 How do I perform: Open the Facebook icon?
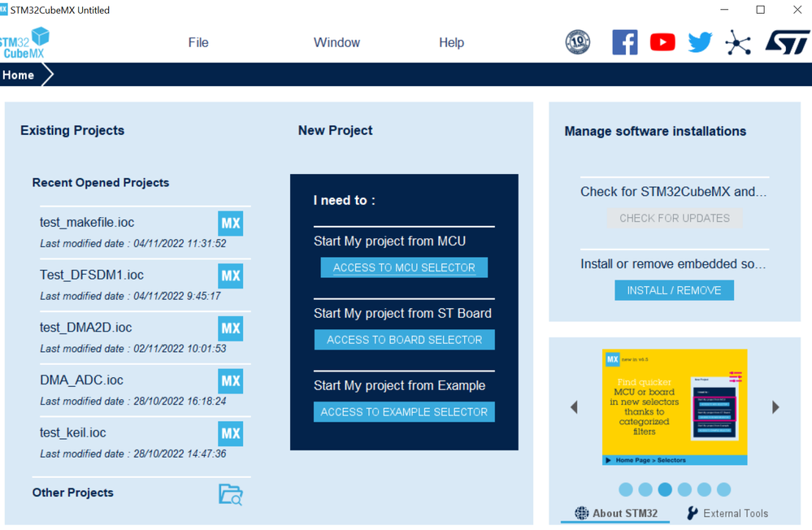pos(624,42)
